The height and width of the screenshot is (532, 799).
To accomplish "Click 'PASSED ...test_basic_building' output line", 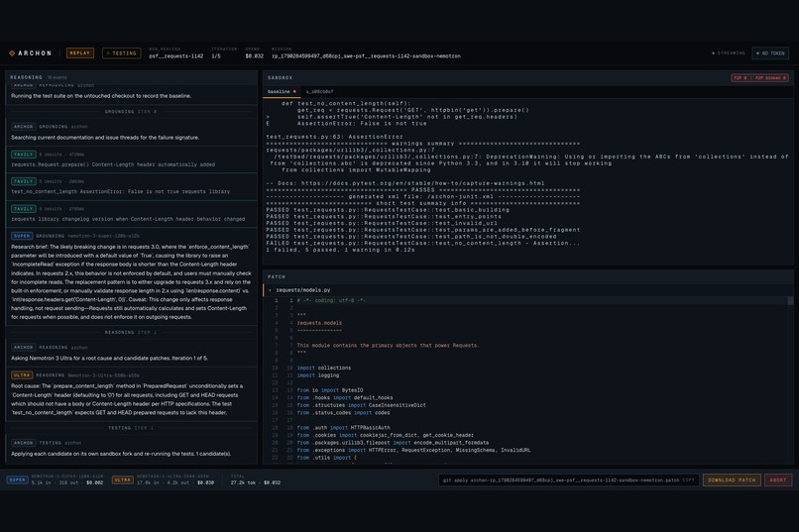I will [x=388, y=210].
